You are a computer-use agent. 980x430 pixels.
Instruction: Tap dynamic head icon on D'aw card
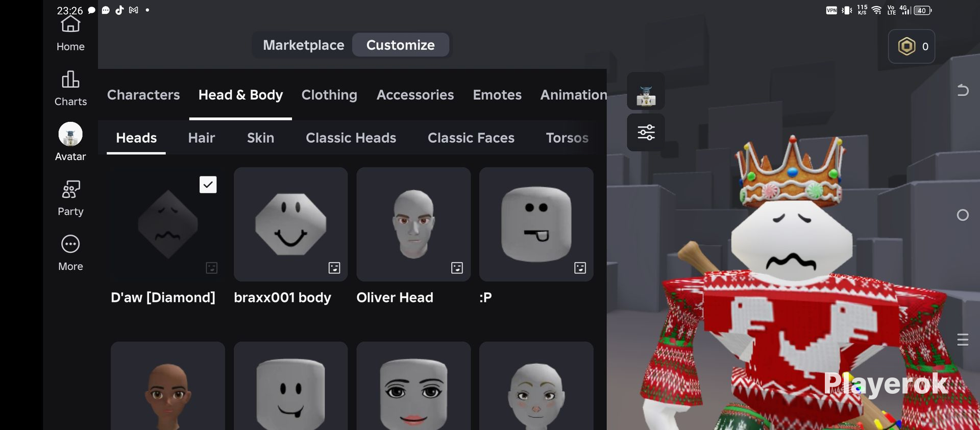211,268
